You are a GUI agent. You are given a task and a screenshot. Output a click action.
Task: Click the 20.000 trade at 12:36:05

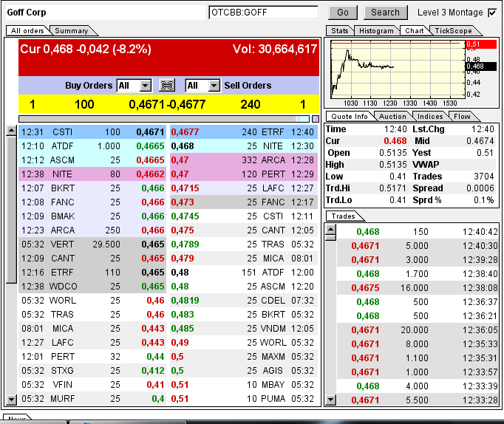point(418,330)
